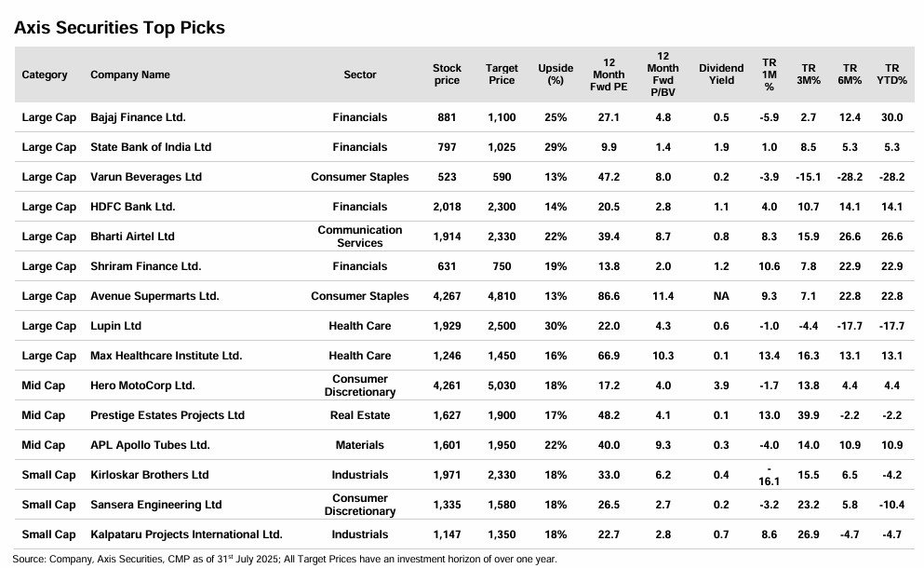Click Lupin Ltd 30% upside value

[556, 326]
